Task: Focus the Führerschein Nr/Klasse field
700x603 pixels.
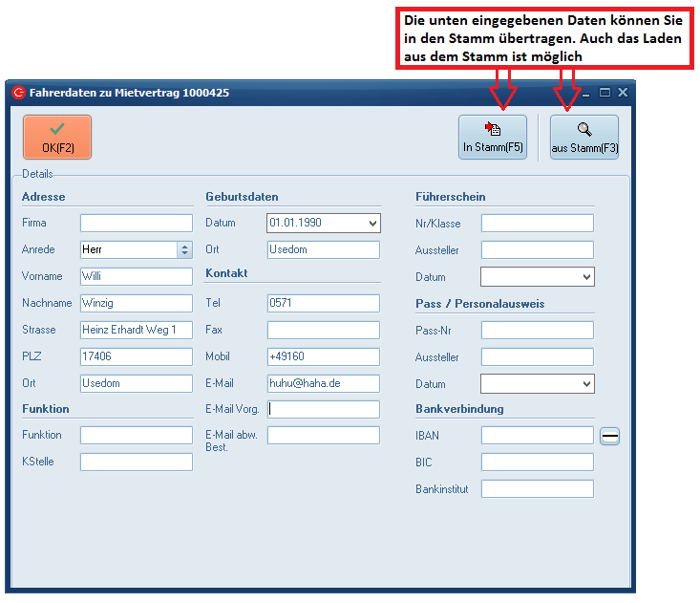Action: tap(537, 224)
